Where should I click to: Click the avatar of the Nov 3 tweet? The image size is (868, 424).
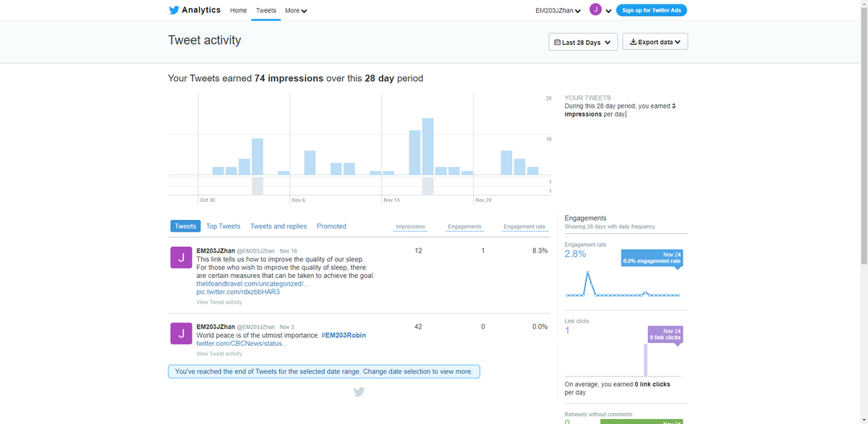tap(180, 333)
